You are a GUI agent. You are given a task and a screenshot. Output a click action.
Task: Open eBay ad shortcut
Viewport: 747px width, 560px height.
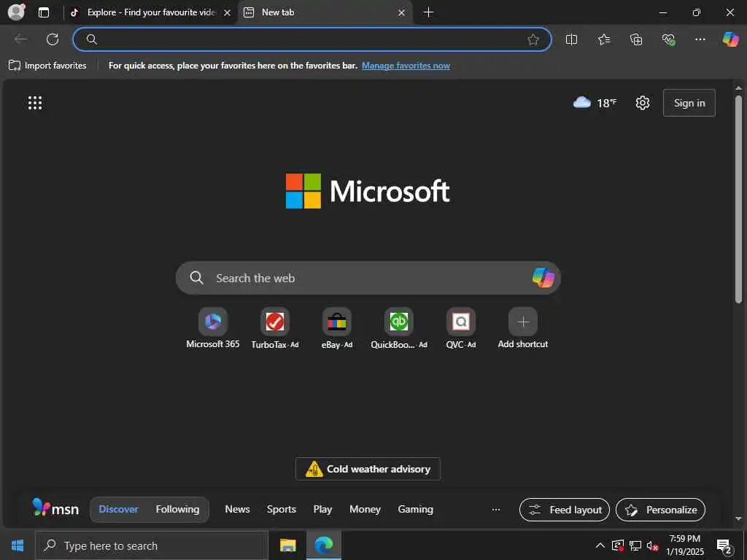(337, 329)
